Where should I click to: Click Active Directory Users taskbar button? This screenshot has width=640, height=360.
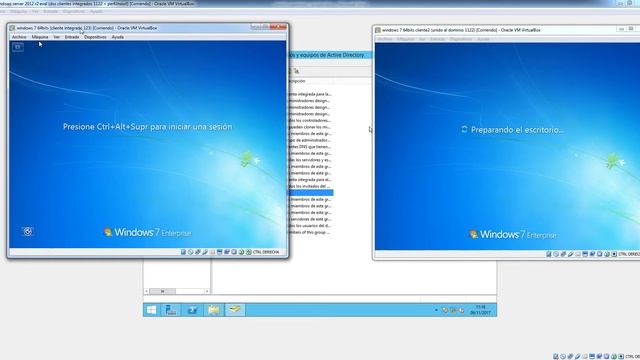point(235,310)
